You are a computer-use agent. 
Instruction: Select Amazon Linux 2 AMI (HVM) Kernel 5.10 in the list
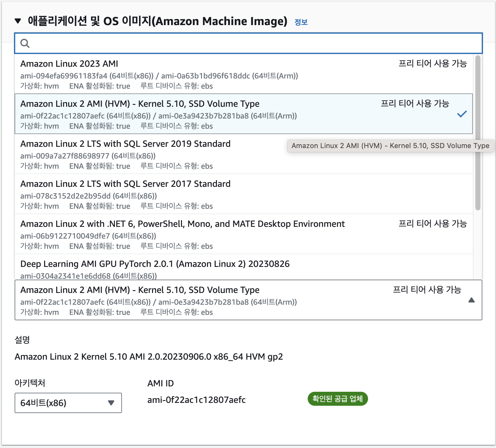click(244, 114)
